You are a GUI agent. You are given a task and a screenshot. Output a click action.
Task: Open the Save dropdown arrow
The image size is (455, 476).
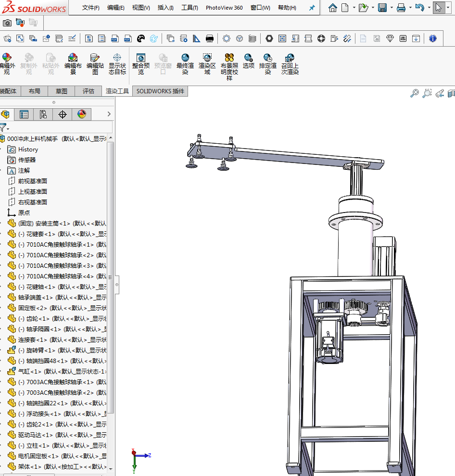[392, 8]
